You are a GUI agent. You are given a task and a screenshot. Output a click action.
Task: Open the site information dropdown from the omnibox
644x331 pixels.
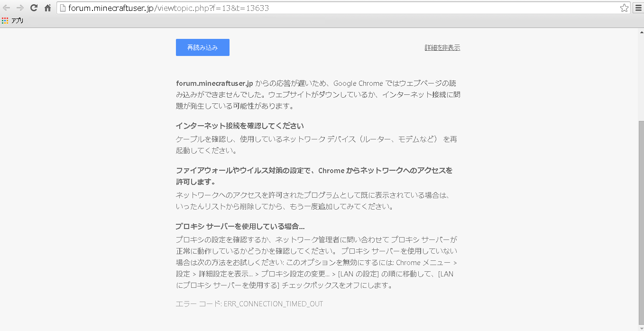64,8
